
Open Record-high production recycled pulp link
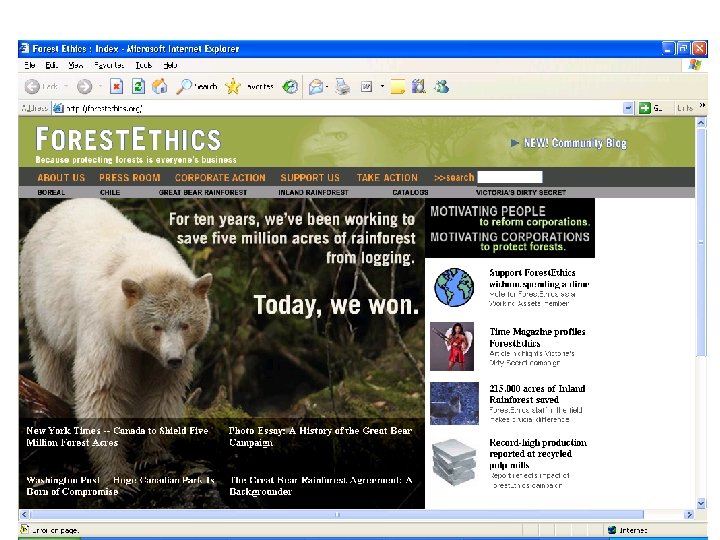pyautogui.click(x=538, y=454)
